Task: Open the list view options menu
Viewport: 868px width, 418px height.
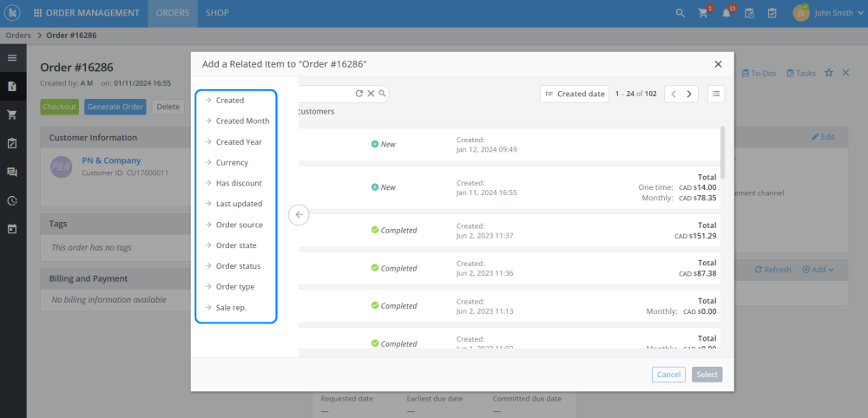Action: pyautogui.click(x=716, y=94)
